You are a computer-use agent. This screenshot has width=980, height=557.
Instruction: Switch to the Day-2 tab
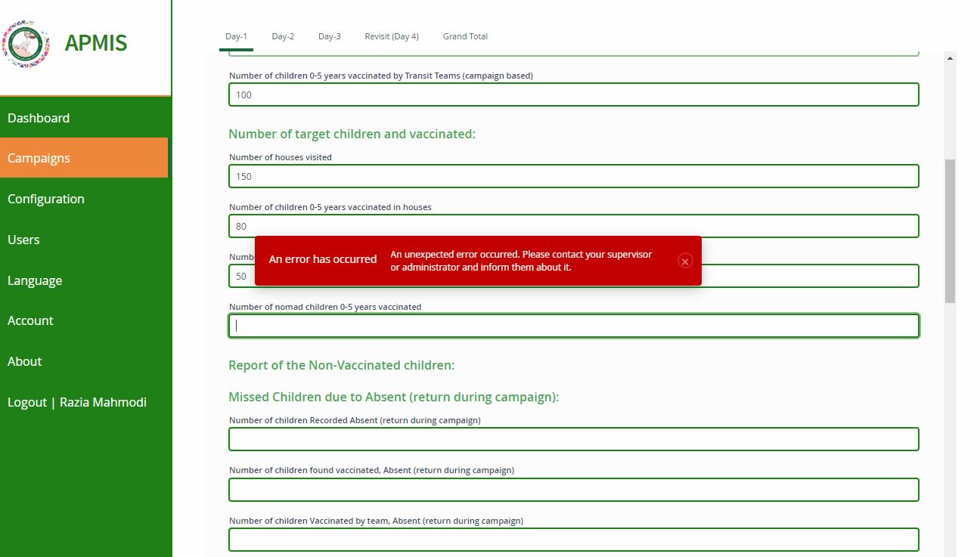[283, 36]
